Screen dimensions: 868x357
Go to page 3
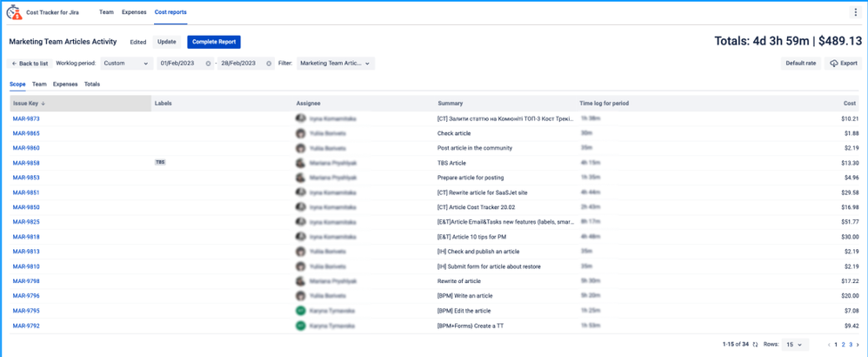[851, 344]
